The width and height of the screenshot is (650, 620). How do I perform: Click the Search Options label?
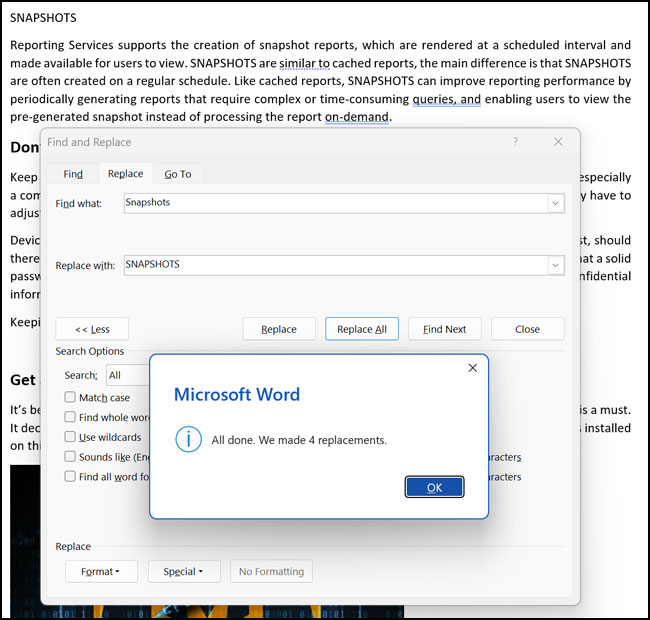(90, 351)
